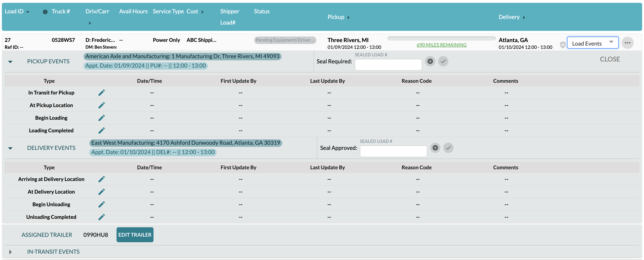The image size is (644, 260).
Task: Edit the Arriving at Delivery Location event
Action: tap(102, 179)
